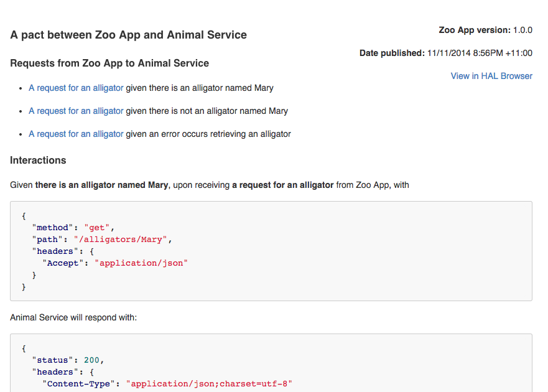The image size is (548, 392).
Task: Click the "/alligators/Mary" path value
Action: (120, 240)
